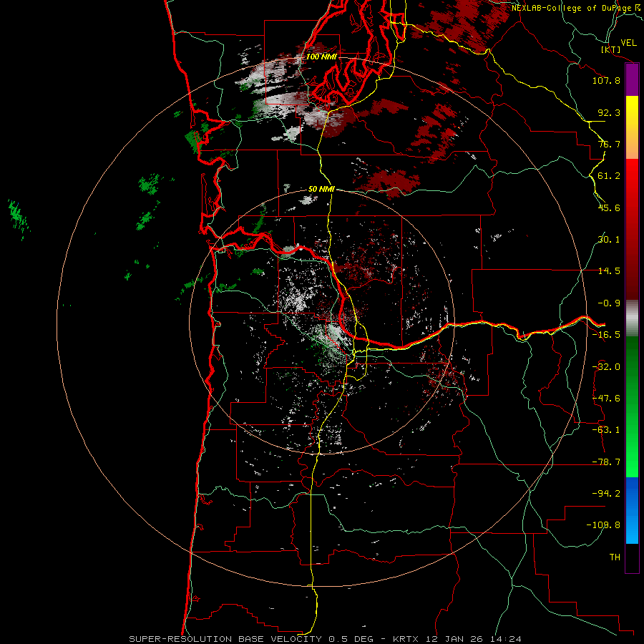The width and height of the screenshot is (644, 644).
Task: Select the -32.0 scale value
Action: (x=606, y=367)
